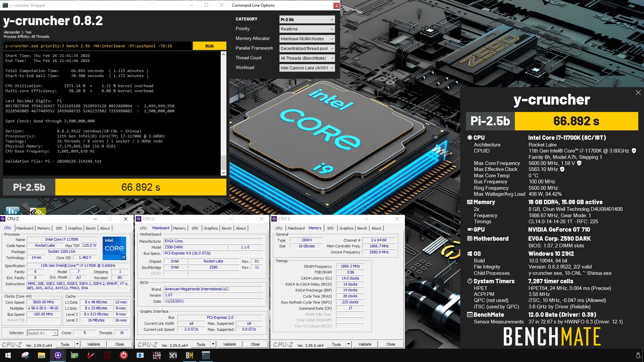Open Graphics tab in middle CPU-Z window
The height and width of the screenshot is (362, 644).
click(x=211, y=228)
